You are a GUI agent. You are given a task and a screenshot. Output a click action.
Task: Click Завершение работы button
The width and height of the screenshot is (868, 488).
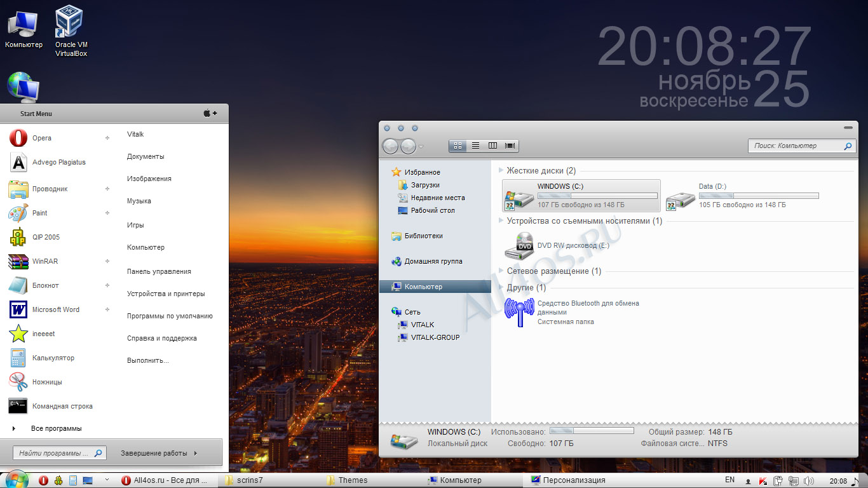[x=154, y=453]
